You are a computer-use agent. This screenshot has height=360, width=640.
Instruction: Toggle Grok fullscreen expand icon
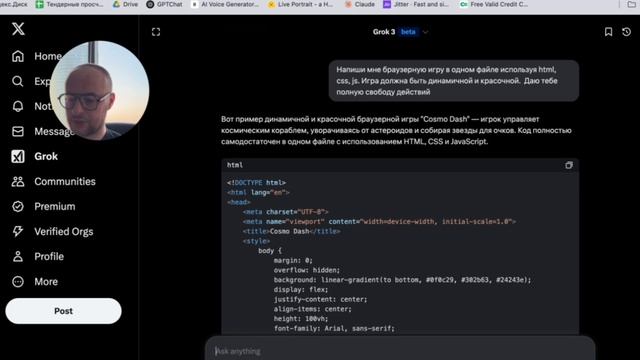[156, 32]
